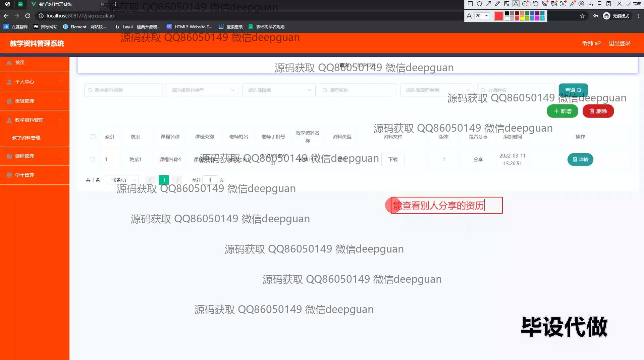Screen dimensions: 644x360
Task: Click the OCR text recognition icon
Action: click(563, 4)
